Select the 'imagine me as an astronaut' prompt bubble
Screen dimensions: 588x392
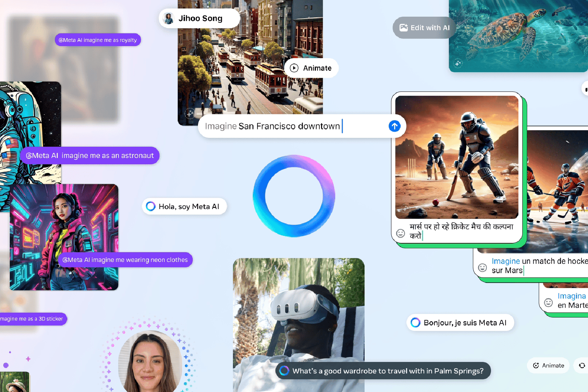pyautogui.click(x=90, y=156)
